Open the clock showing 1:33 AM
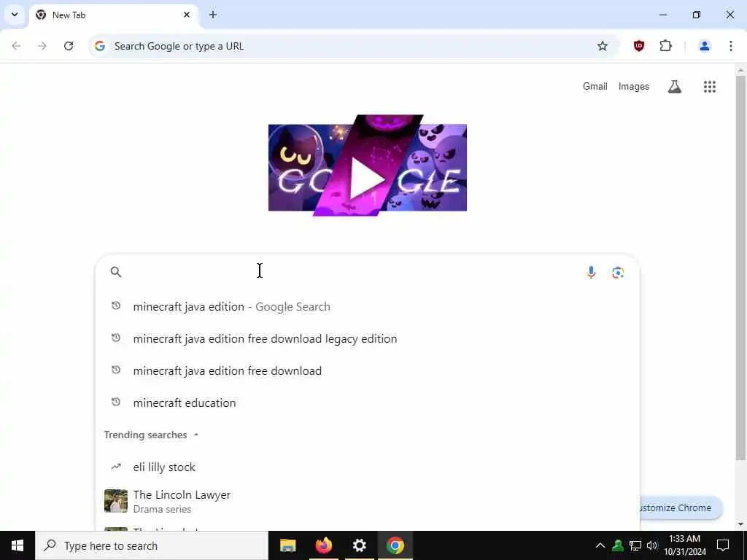This screenshot has height=560, width=747. click(685, 545)
